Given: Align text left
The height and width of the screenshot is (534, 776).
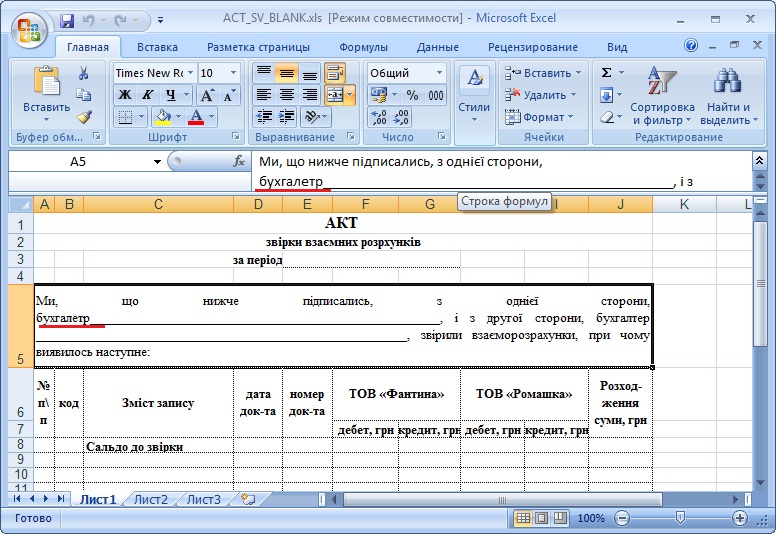Looking at the screenshot, I should [264, 95].
